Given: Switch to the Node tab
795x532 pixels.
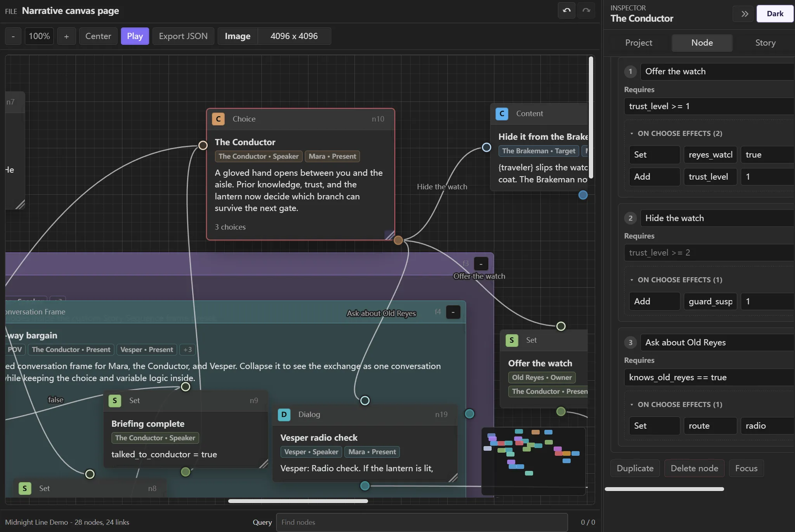Looking at the screenshot, I should click(x=702, y=43).
